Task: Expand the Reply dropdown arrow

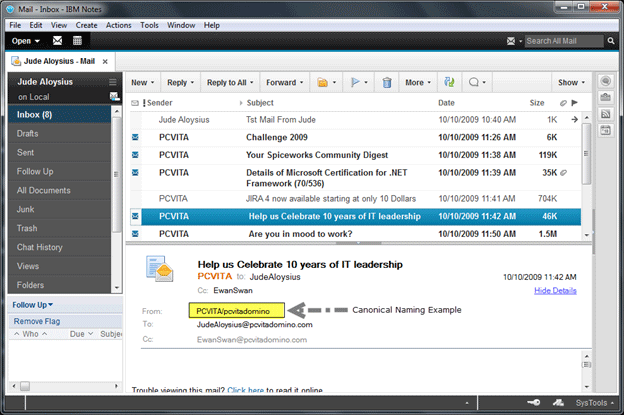Action: click(x=192, y=83)
